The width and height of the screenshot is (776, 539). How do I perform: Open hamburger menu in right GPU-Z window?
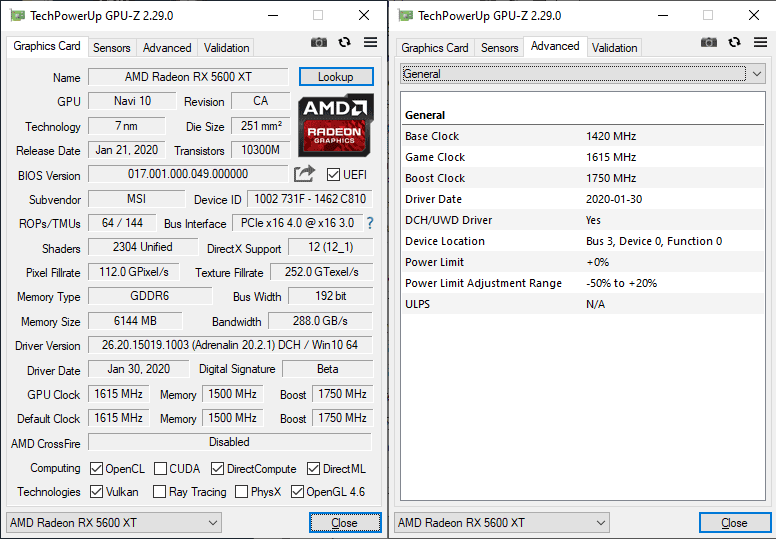[x=761, y=43]
